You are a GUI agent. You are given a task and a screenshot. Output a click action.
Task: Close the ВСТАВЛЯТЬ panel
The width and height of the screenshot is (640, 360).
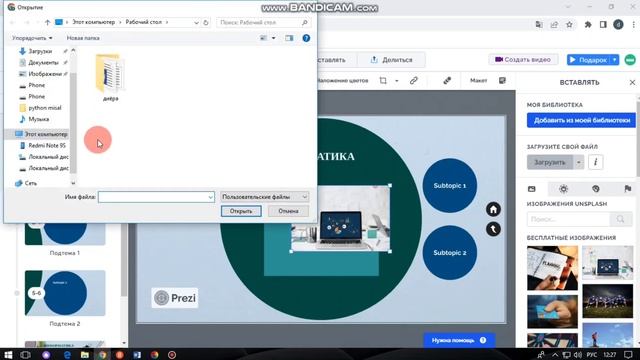(x=632, y=82)
